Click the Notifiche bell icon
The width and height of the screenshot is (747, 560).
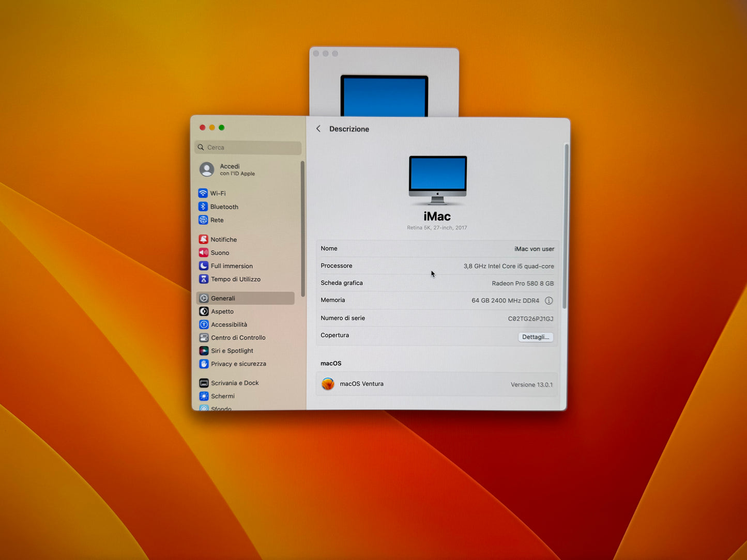point(204,239)
